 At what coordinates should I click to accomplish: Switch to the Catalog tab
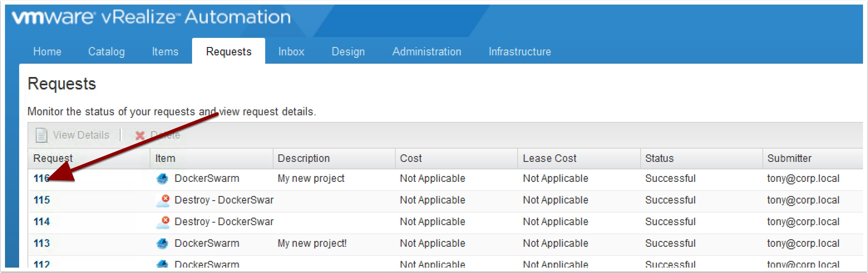[x=106, y=52]
